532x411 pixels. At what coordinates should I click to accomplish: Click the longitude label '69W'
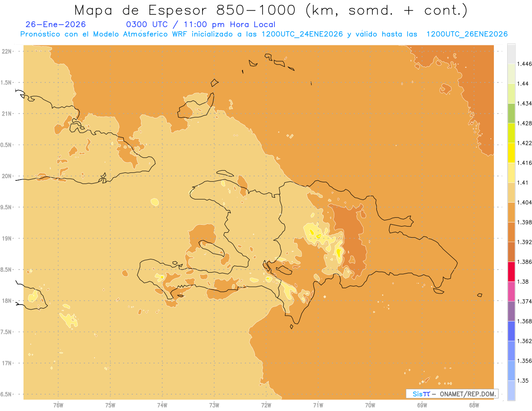tap(422, 405)
